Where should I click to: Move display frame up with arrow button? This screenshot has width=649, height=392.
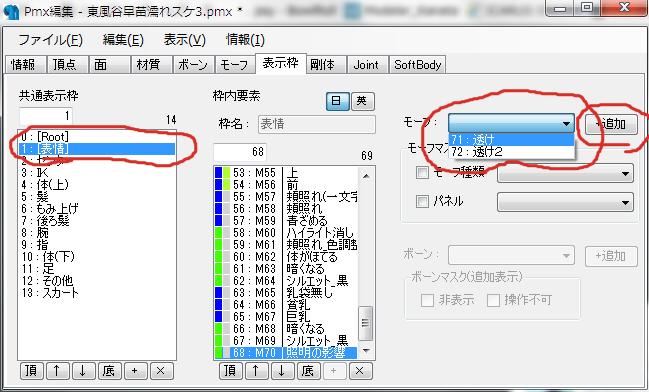click(57, 371)
